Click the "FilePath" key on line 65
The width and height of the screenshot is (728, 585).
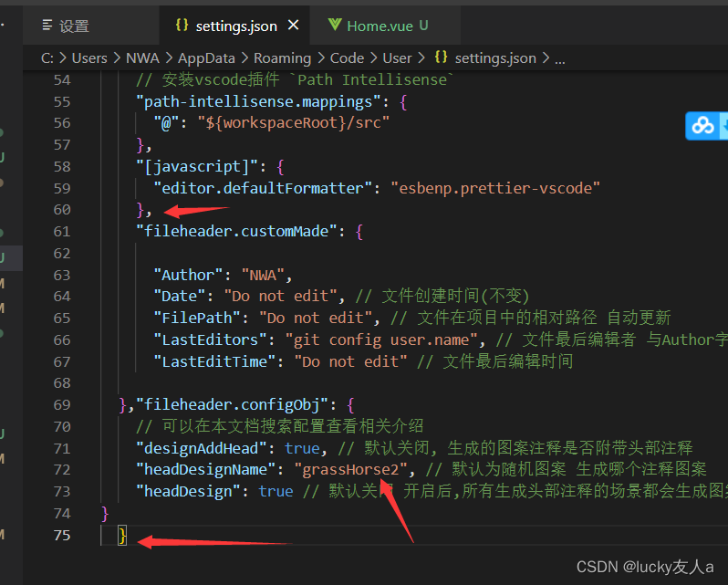197,318
